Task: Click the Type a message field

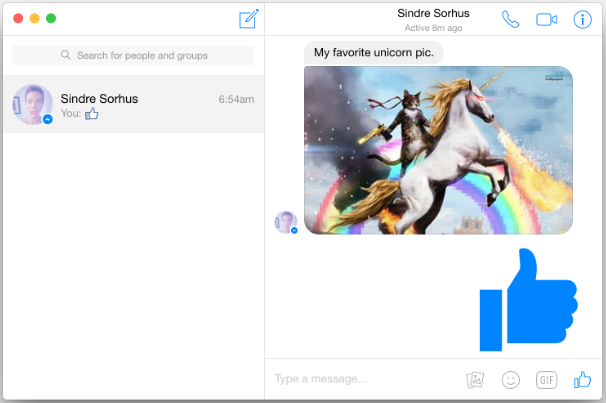Action: point(363,379)
